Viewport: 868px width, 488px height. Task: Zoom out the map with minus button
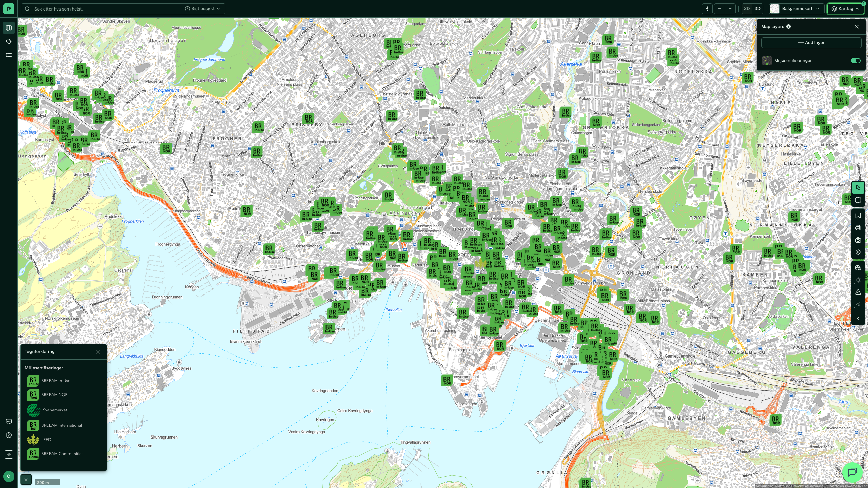(x=719, y=9)
